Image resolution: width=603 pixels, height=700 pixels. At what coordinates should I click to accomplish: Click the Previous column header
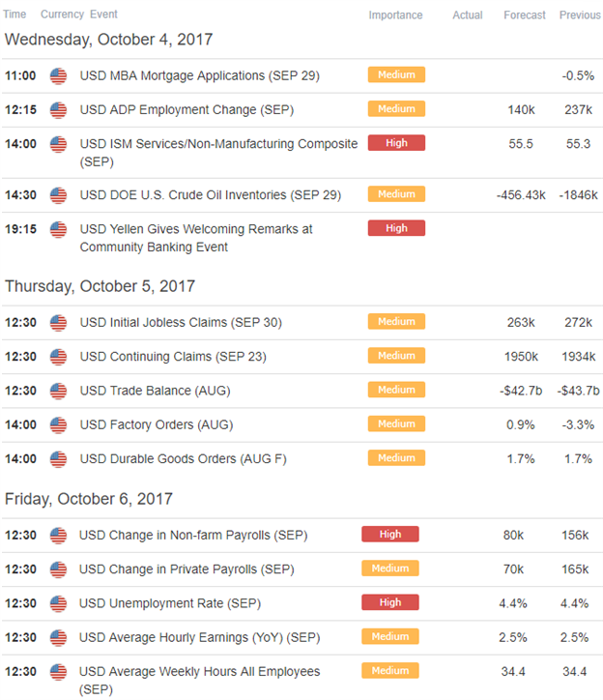coord(580,15)
